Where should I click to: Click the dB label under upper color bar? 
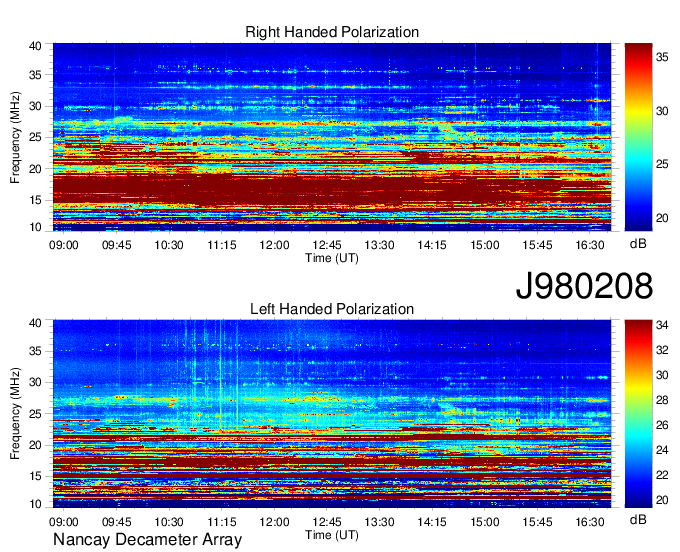pos(638,244)
